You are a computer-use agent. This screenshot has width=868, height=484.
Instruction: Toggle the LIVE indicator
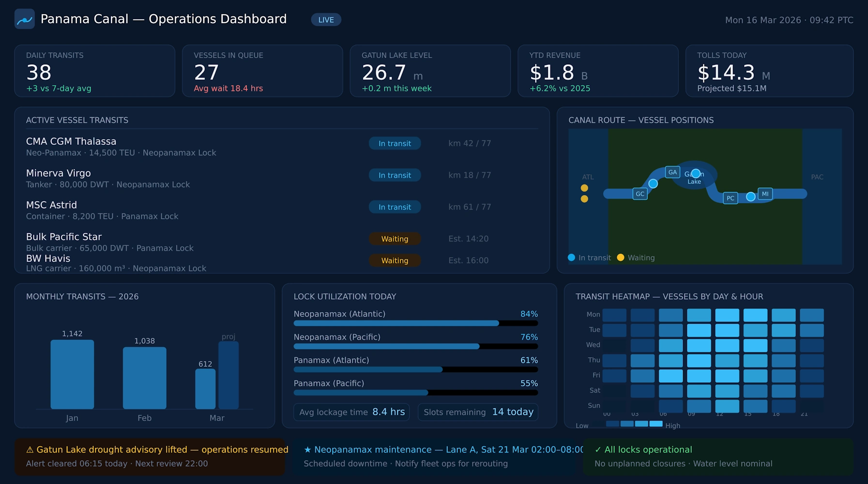pyautogui.click(x=326, y=19)
